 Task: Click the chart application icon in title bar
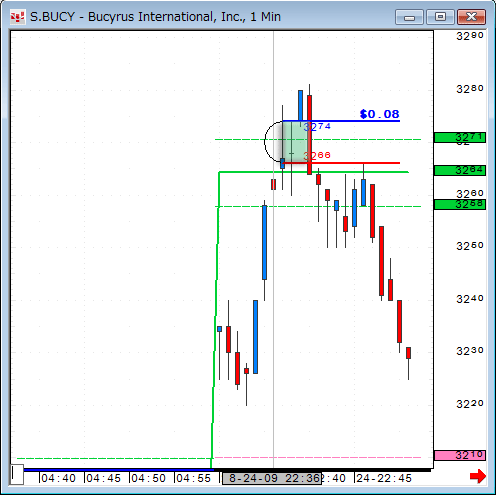[x=18, y=17]
